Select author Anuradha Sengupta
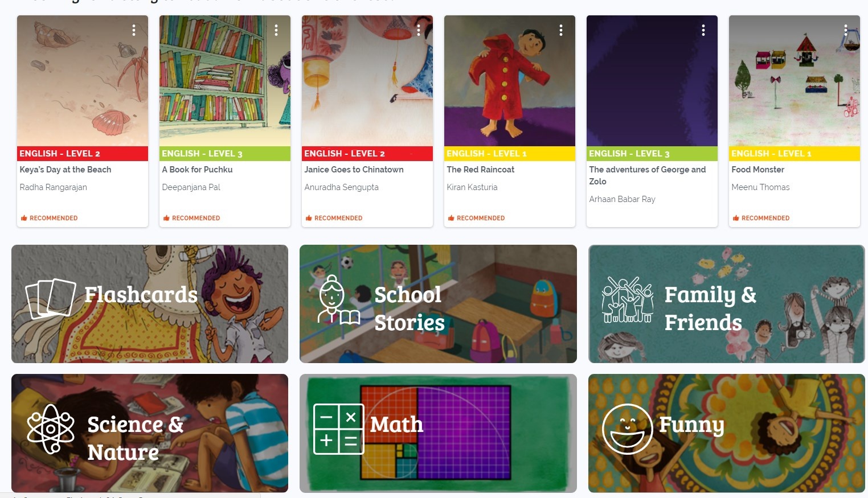 click(341, 187)
